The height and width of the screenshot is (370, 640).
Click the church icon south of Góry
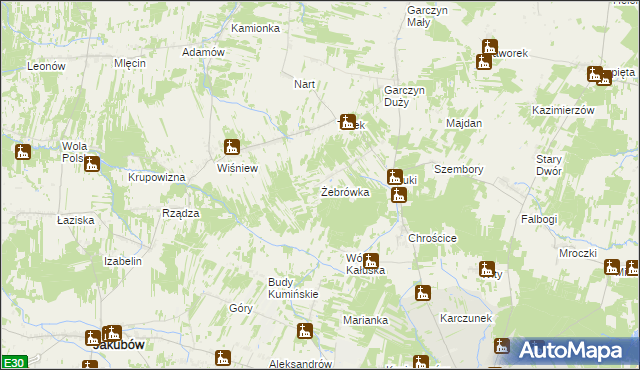click(222, 358)
